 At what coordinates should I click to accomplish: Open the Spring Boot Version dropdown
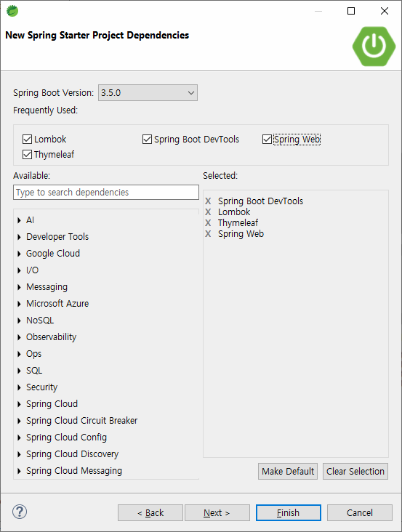click(148, 92)
